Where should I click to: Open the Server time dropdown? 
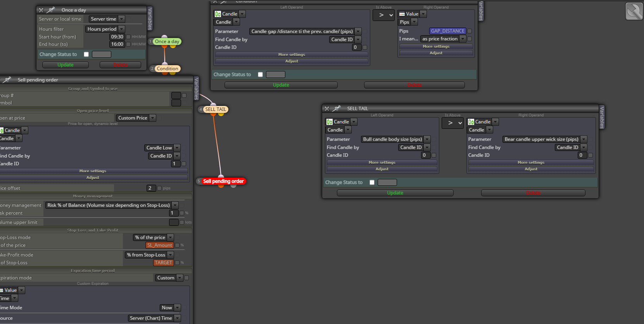107,19
